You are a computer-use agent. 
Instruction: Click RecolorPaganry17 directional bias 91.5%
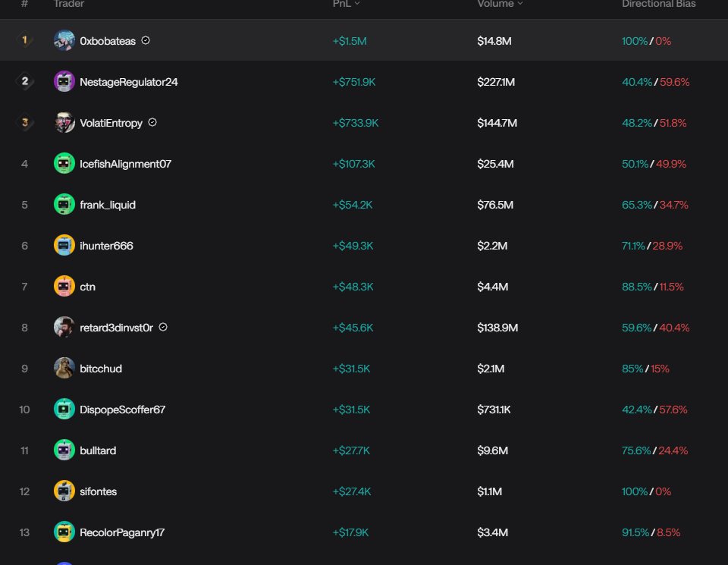[x=635, y=532]
